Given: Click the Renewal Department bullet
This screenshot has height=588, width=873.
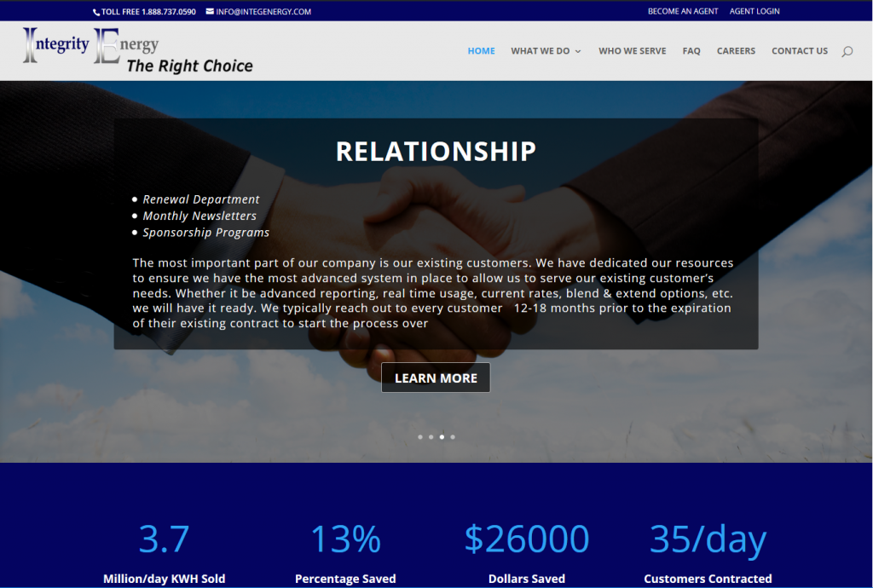Looking at the screenshot, I should click(x=200, y=199).
